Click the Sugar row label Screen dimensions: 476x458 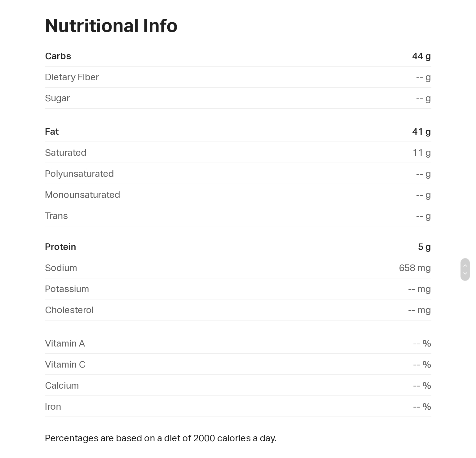(x=57, y=98)
